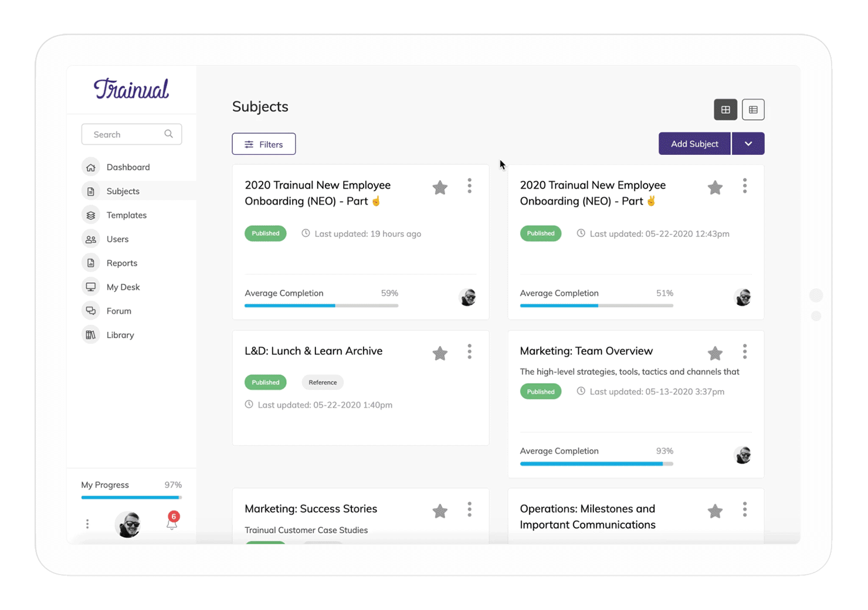
Task: Switch to table list view
Action: 753,110
